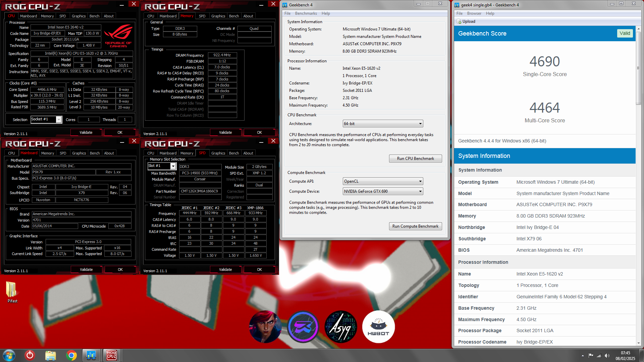This screenshot has width=644, height=362.
Task: Click the volume speaker tray icon
Action: (x=607, y=356)
